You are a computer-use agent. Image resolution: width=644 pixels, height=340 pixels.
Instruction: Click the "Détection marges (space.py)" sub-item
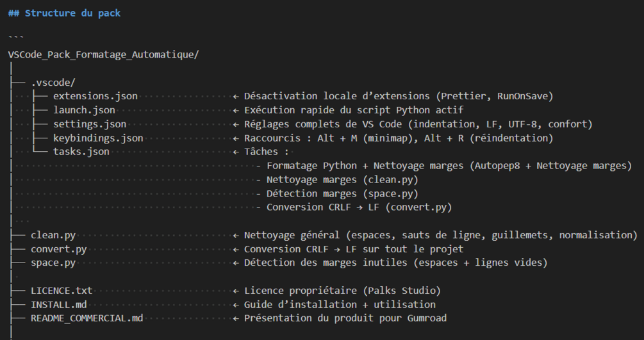(342, 193)
